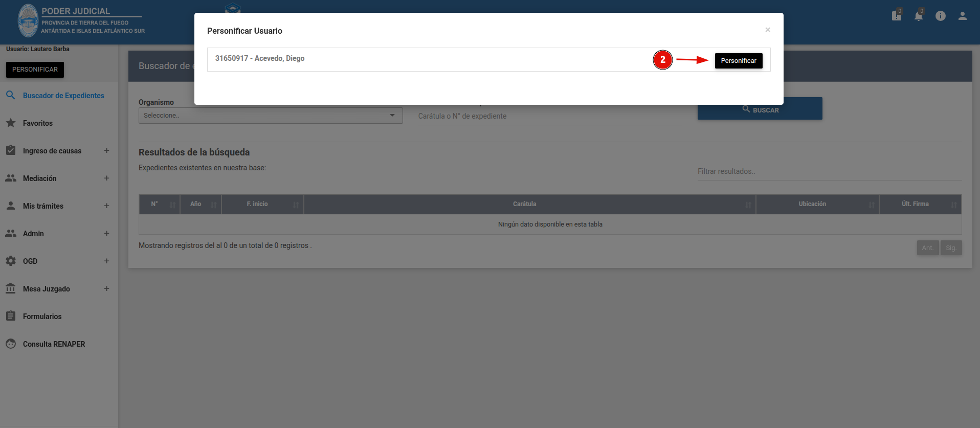Sort table by Carátula column header
The image size is (980, 428).
coord(525,204)
